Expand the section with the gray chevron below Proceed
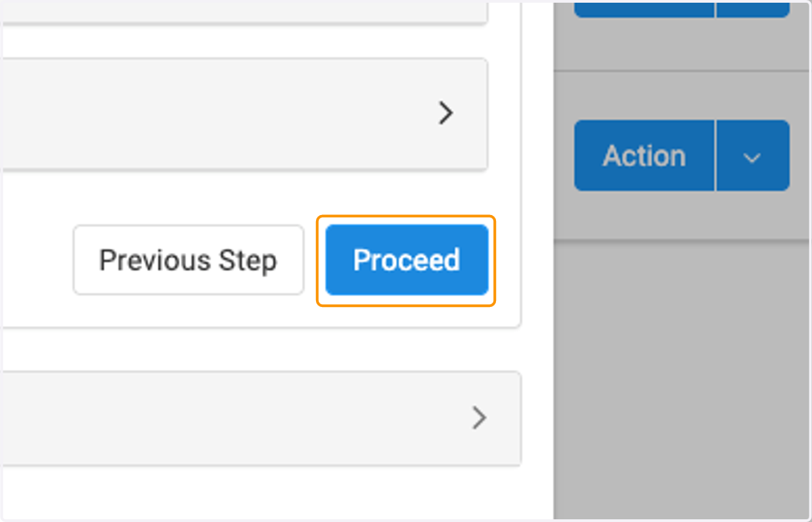812x522 pixels. point(479,418)
